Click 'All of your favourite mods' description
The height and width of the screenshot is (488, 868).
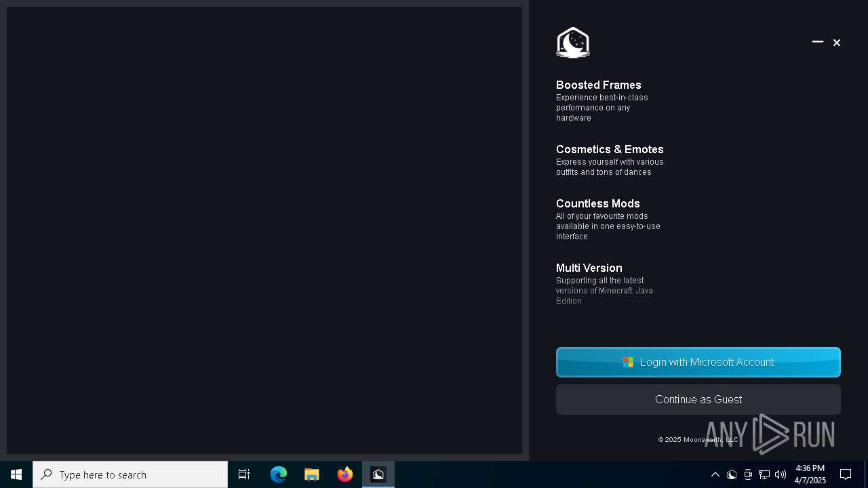(608, 226)
